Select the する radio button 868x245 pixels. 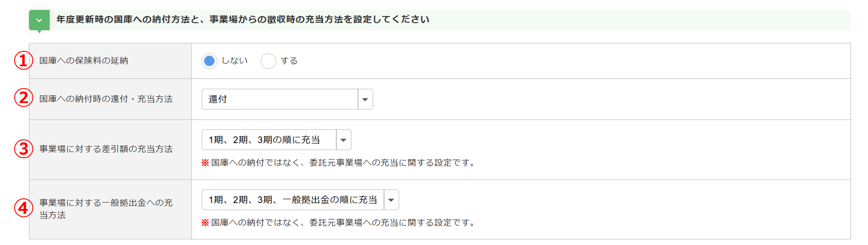[x=268, y=61]
